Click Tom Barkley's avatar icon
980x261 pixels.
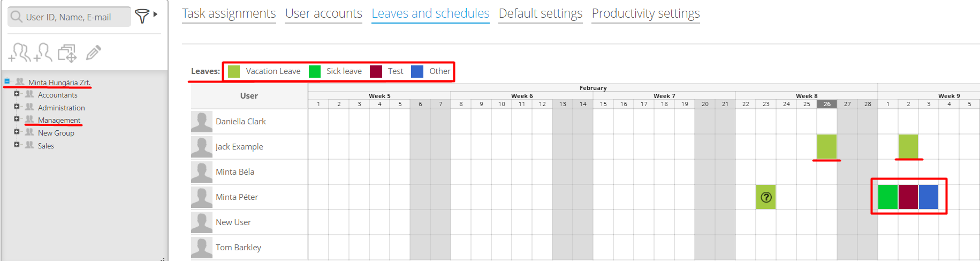pyautogui.click(x=201, y=248)
